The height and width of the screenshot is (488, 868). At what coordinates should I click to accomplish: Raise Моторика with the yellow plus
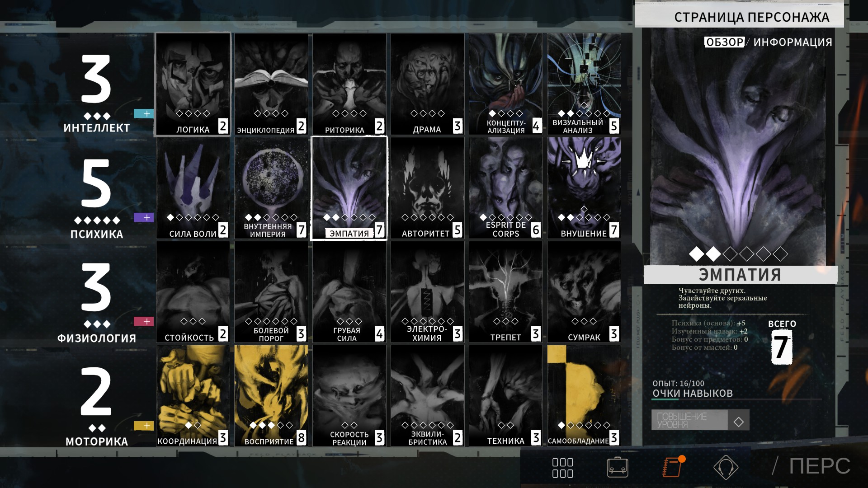point(144,426)
